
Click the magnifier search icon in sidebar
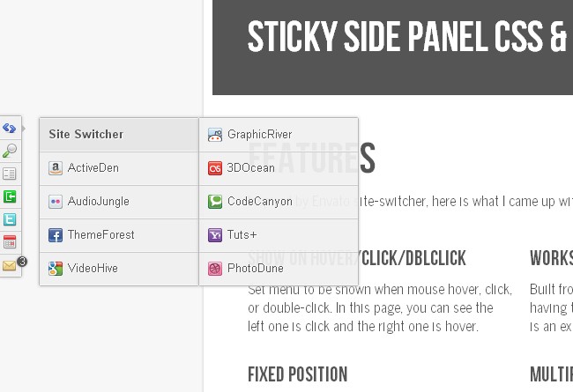point(10,151)
